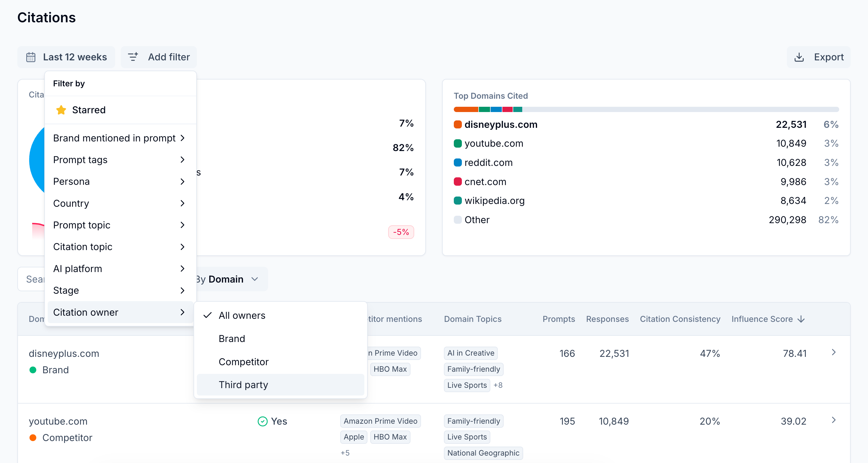This screenshot has width=868, height=463.
Task: Choose Competitor citation owner option
Action: pos(243,361)
